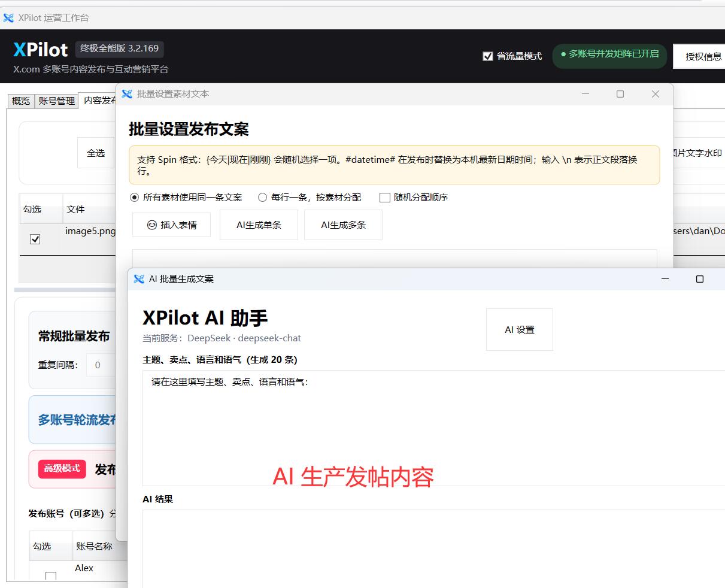Click the 多账号轮流发布 panel heading
Image resolution: width=725 pixels, height=588 pixels.
point(77,420)
